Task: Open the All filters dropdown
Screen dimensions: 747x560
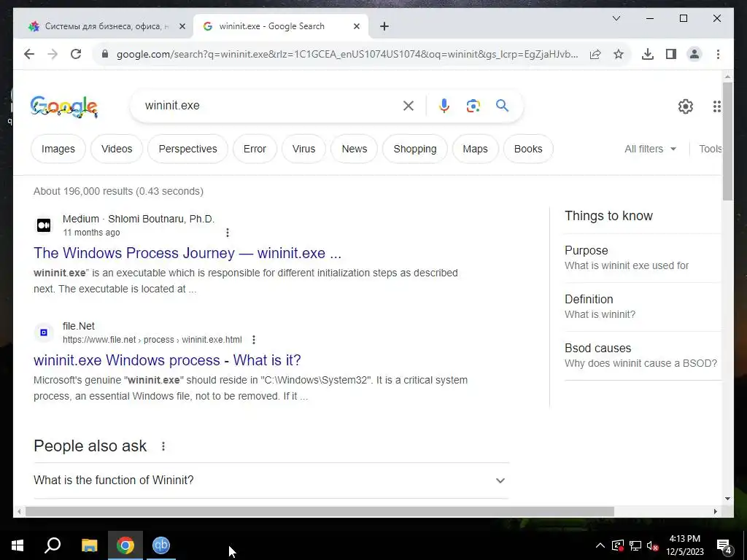Action: point(650,149)
